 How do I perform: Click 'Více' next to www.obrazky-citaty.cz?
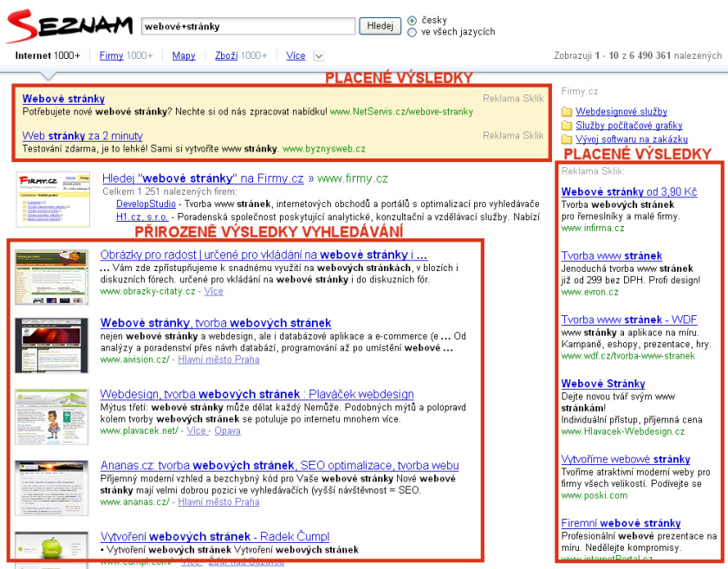click(x=213, y=292)
